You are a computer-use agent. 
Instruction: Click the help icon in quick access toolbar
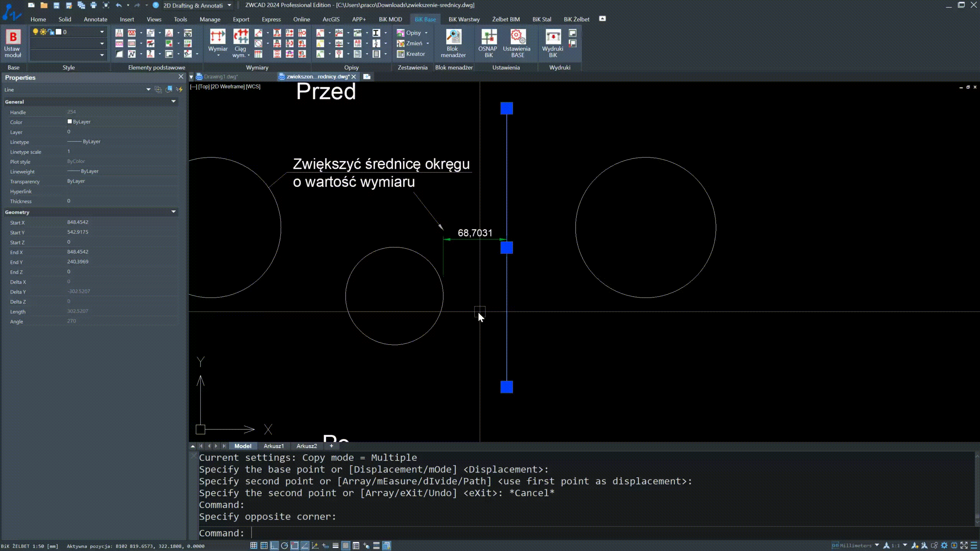155,5
